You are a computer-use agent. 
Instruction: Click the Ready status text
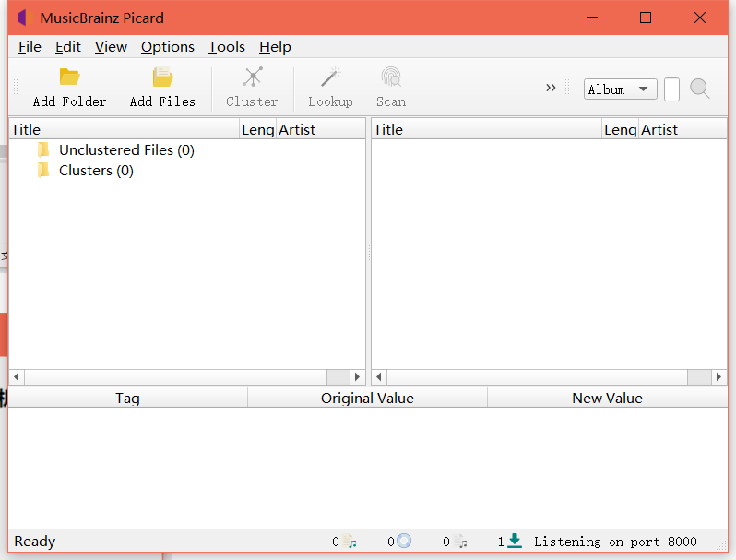click(x=35, y=542)
